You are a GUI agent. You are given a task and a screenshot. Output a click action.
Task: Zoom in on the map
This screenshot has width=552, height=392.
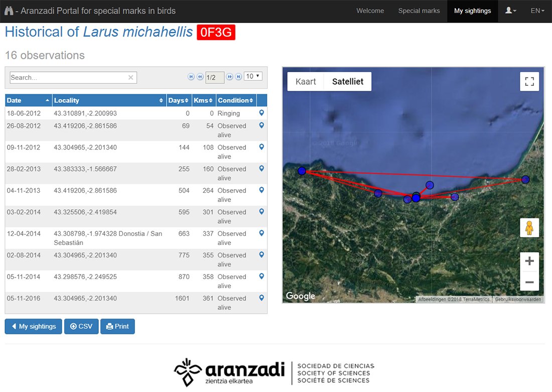coord(529,261)
